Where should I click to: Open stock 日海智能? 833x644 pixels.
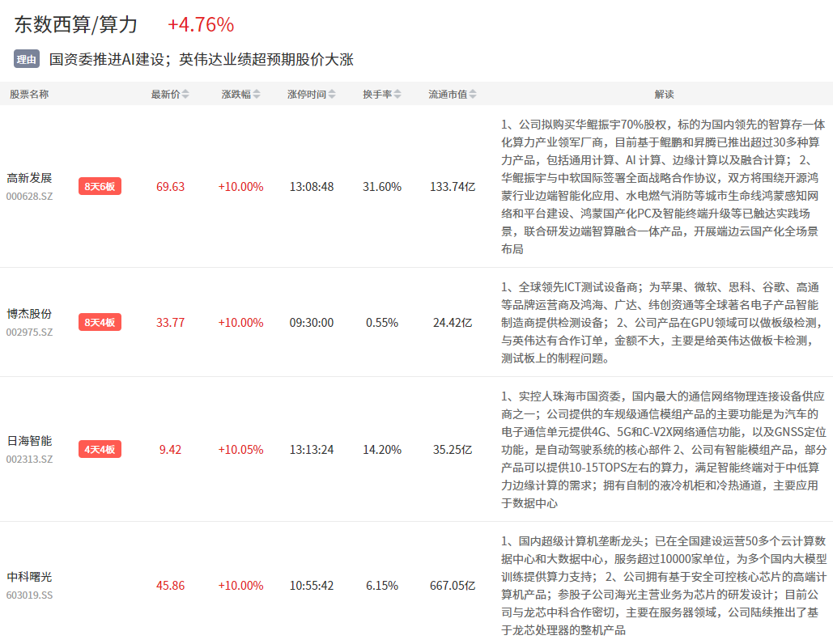pyautogui.click(x=29, y=441)
